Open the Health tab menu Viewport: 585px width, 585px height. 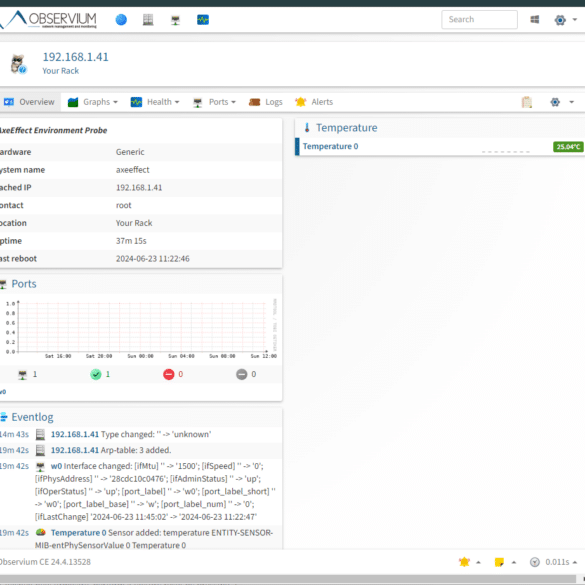tap(155, 102)
